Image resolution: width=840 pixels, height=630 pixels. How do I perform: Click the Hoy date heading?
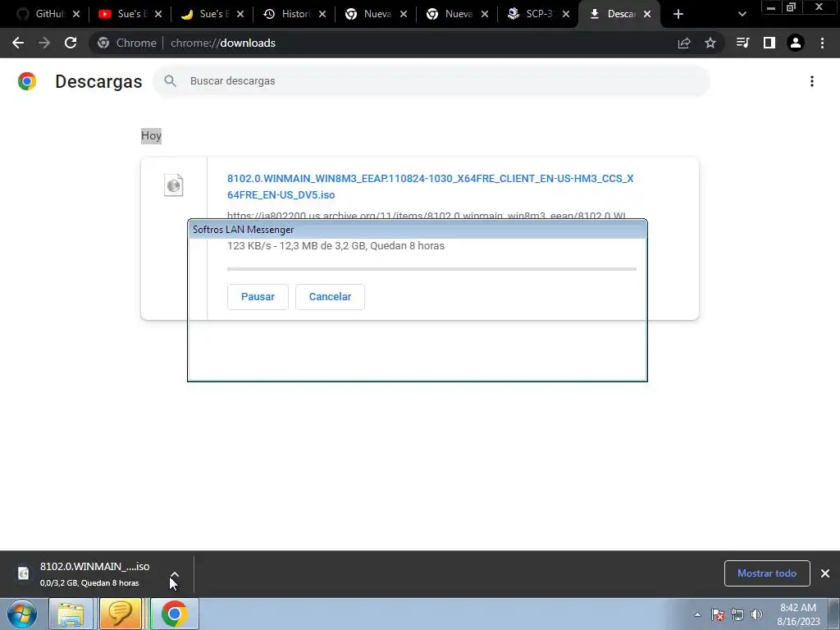pyautogui.click(x=151, y=135)
